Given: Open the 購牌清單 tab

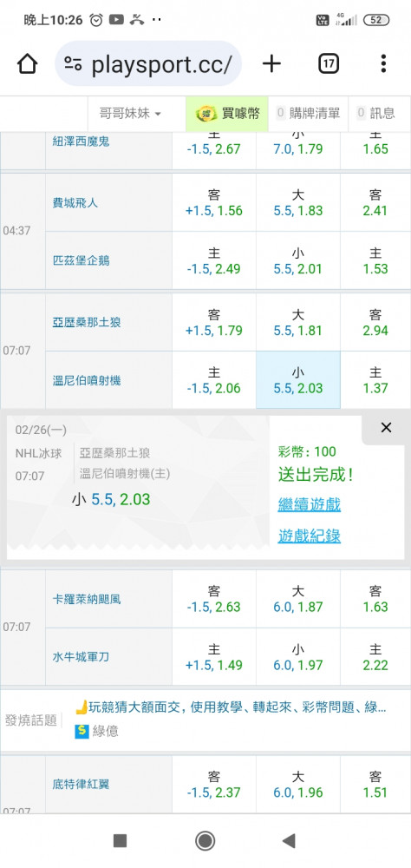Looking at the screenshot, I should coord(309,114).
